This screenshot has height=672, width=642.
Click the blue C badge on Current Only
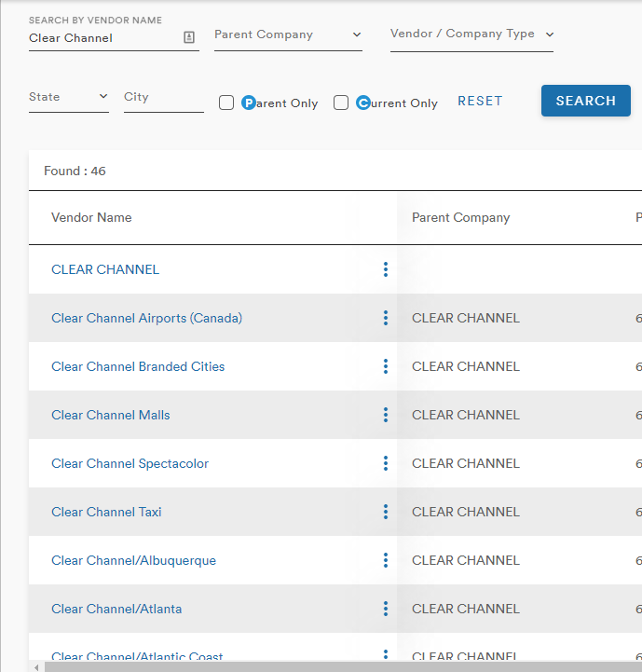point(363,103)
